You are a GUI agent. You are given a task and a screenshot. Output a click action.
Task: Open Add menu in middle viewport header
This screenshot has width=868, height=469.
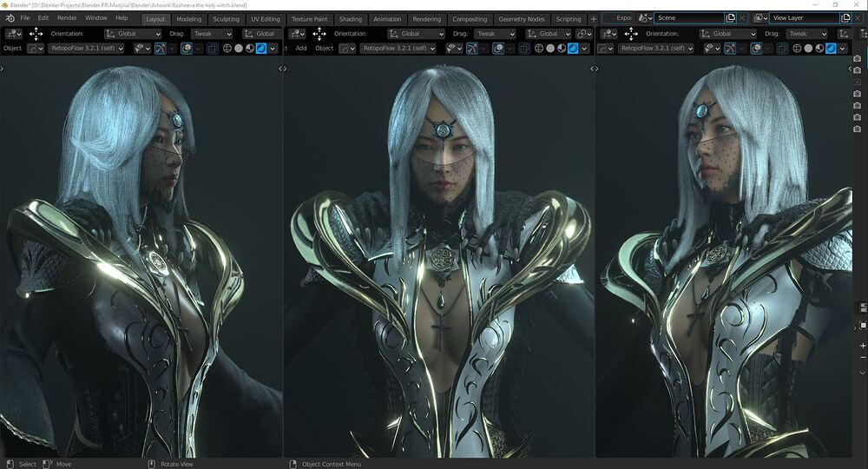coord(301,48)
